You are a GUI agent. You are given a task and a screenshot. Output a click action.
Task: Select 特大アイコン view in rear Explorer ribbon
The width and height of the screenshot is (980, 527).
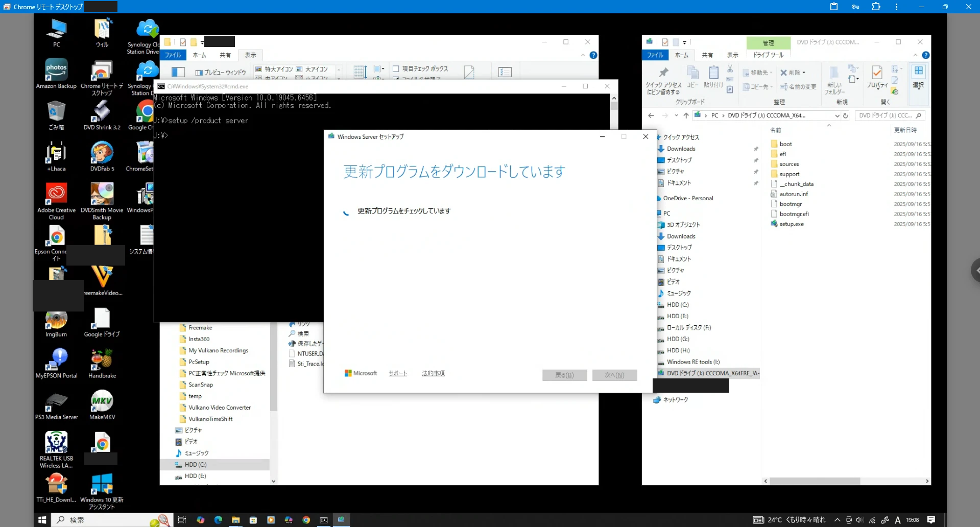tap(274, 69)
